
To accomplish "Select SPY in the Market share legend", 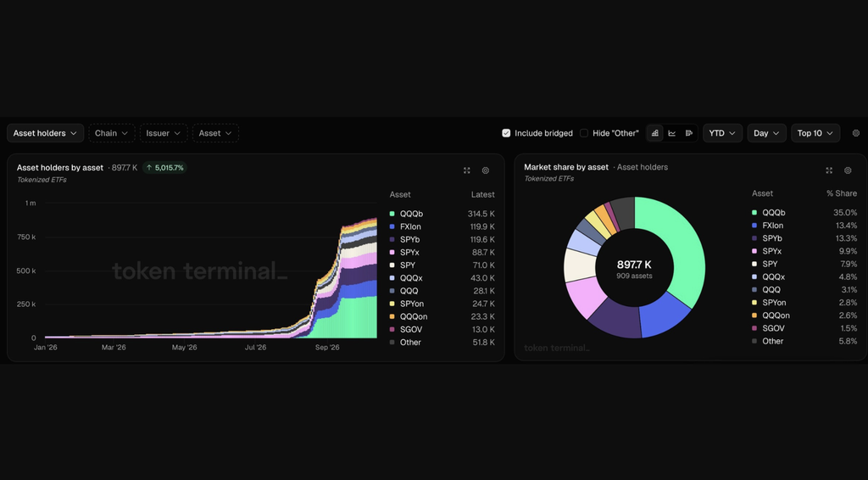I will pos(770,264).
